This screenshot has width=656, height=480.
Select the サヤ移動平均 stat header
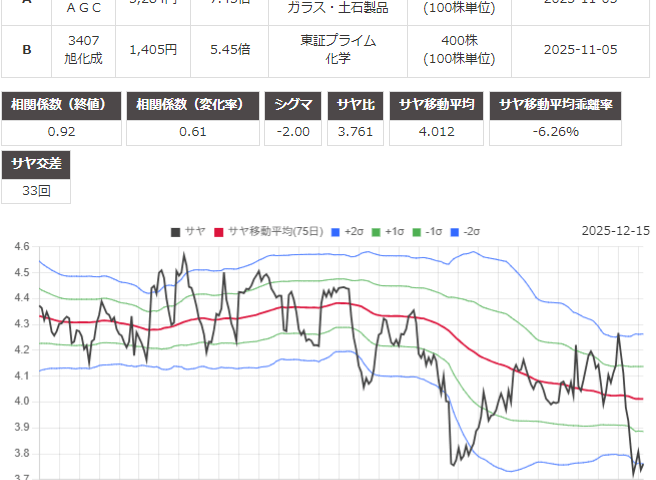click(x=440, y=106)
